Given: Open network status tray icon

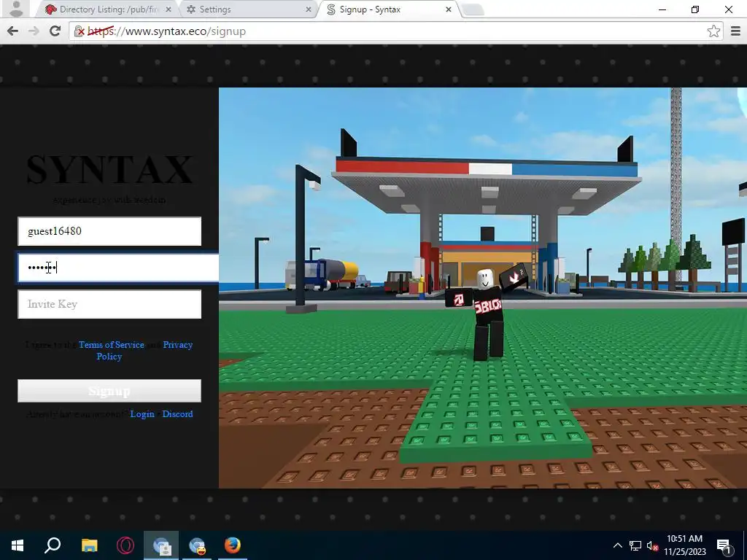Looking at the screenshot, I should (635, 545).
